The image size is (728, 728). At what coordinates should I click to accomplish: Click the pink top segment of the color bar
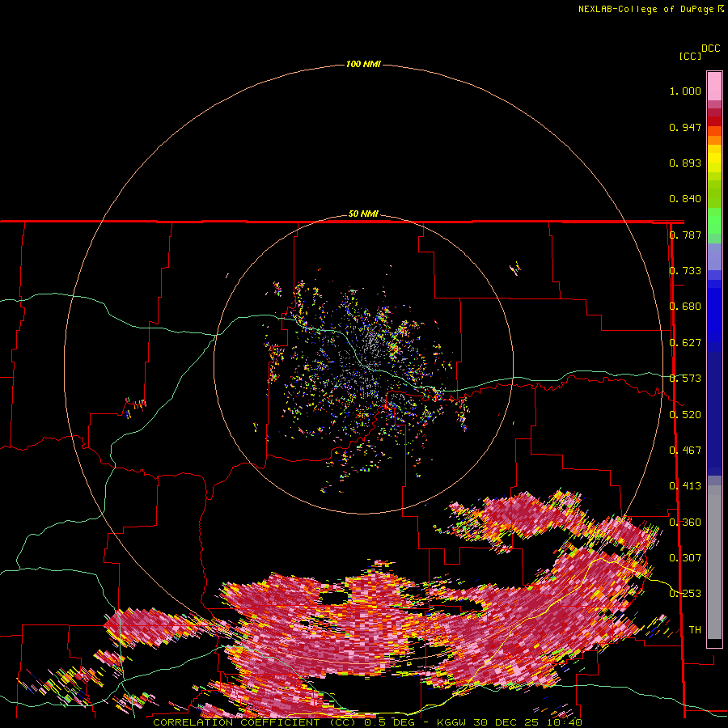pos(714,86)
